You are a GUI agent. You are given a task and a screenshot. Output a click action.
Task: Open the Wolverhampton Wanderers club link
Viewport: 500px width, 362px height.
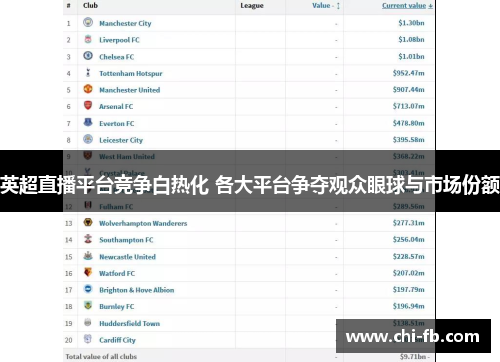click(143, 223)
